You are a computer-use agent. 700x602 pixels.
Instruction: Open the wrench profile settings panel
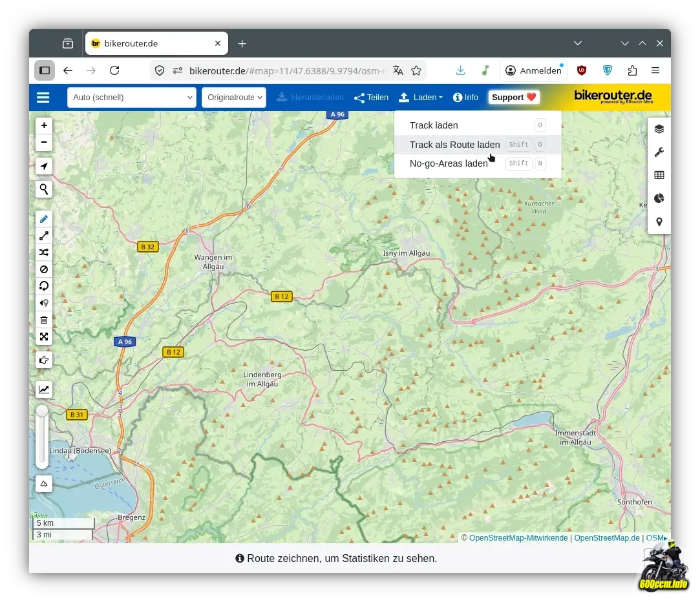[x=659, y=152]
